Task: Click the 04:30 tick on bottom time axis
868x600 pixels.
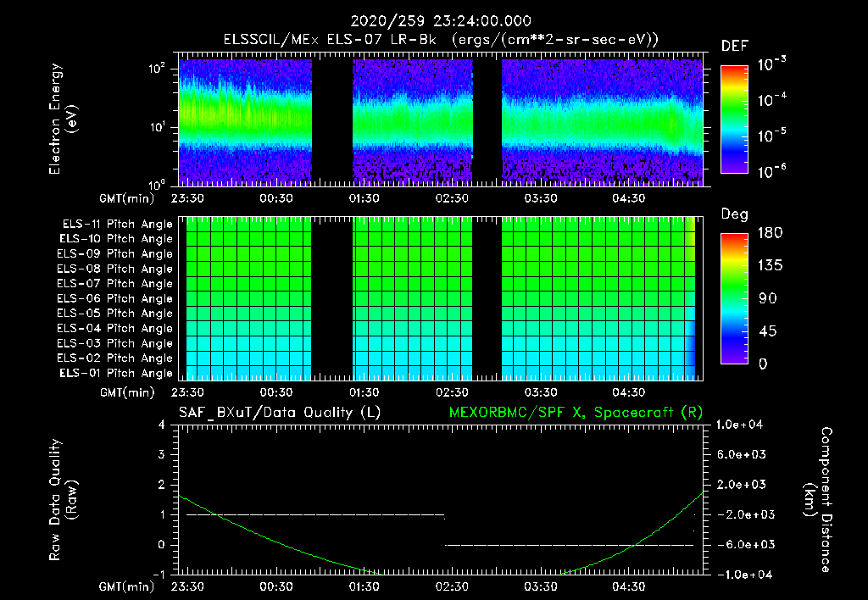Action: (629, 586)
